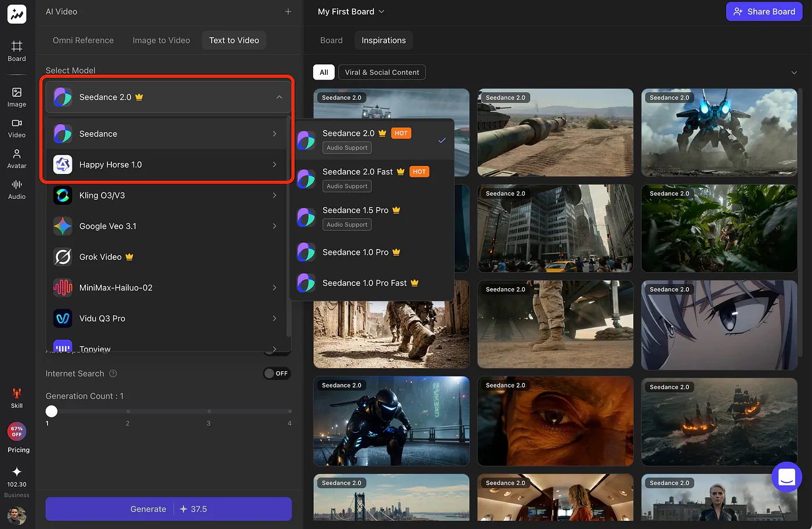Switch to the Image to Video tab
Screen dimensions: 812x529
click(161, 40)
